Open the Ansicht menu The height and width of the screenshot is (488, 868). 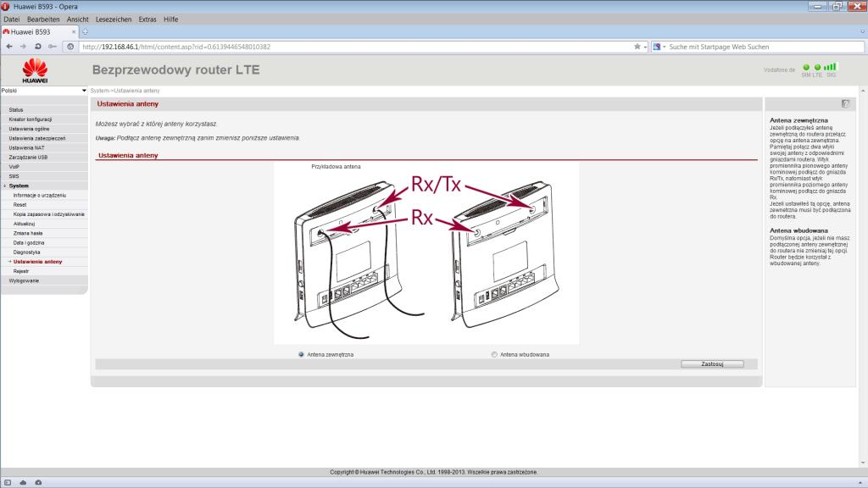pyautogui.click(x=77, y=19)
